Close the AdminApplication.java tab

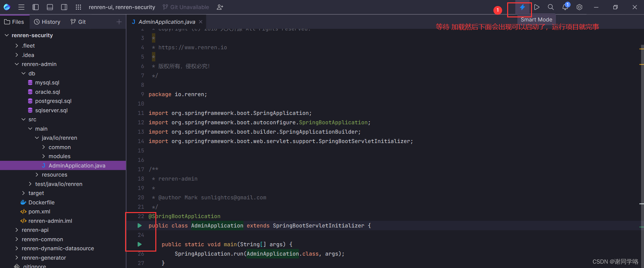tap(201, 22)
